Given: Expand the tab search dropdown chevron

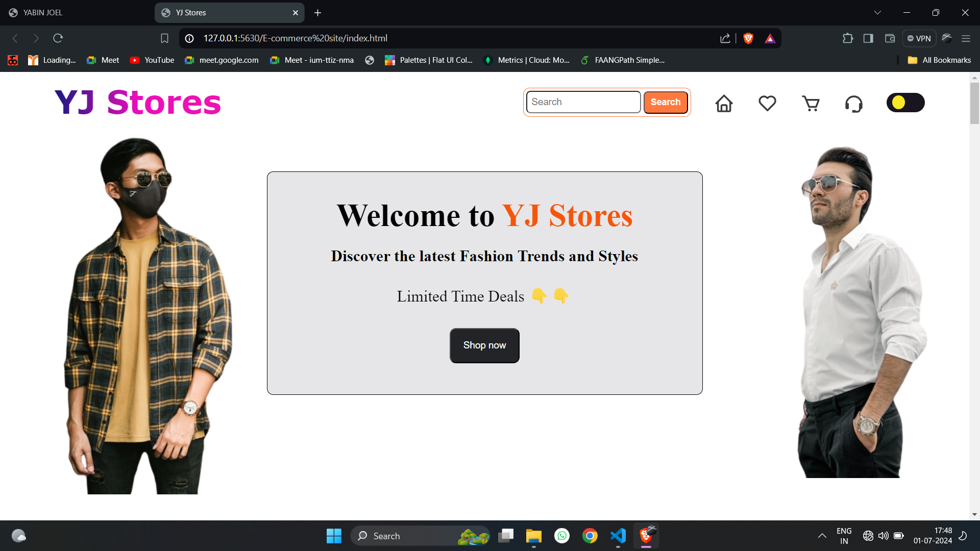Looking at the screenshot, I should click(877, 13).
